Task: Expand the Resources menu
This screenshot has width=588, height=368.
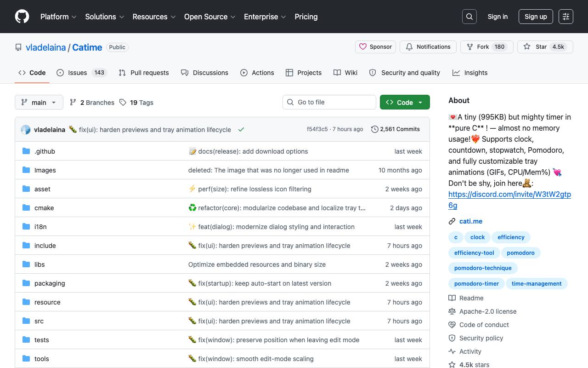Action: coord(154,17)
